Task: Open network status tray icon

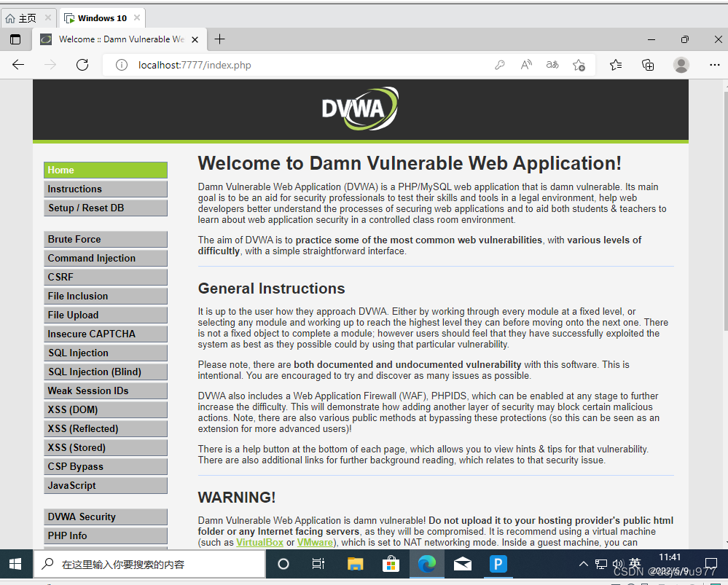Action: click(601, 564)
